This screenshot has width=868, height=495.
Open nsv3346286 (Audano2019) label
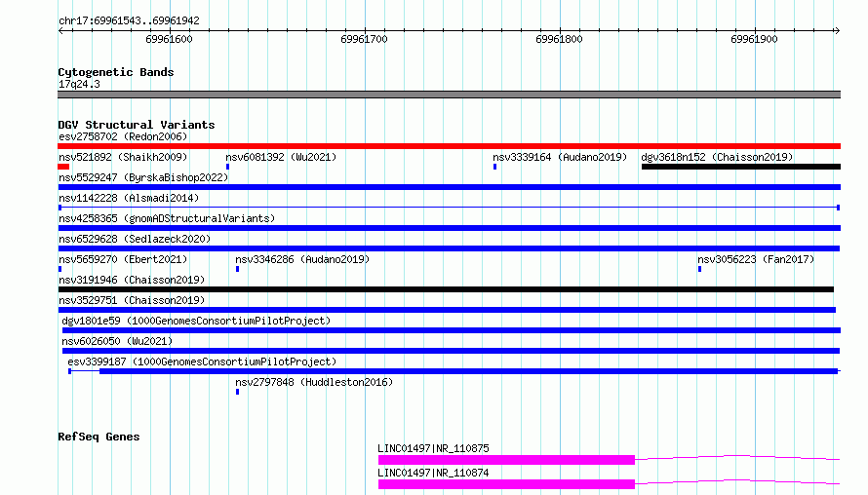pos(302,259)
